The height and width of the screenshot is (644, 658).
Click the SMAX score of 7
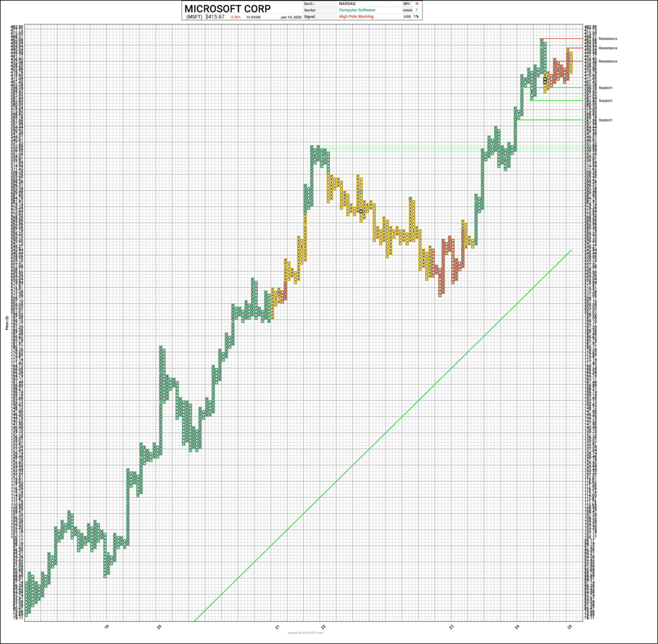[417, 10]
